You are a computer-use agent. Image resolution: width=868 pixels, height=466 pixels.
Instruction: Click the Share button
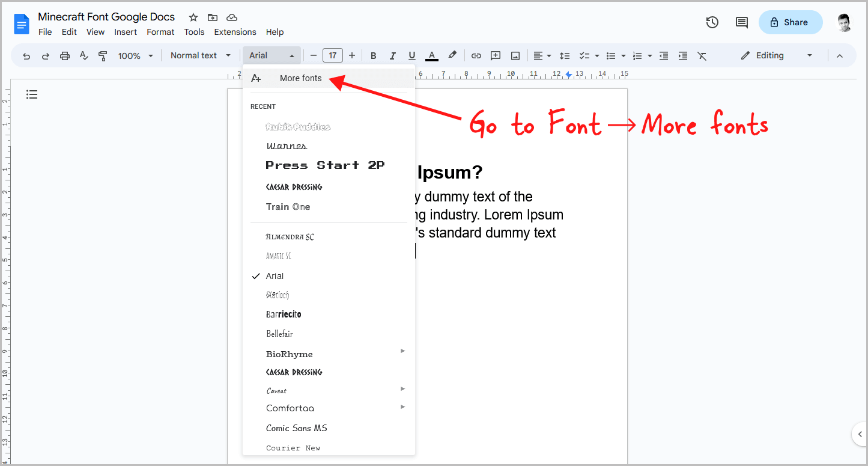tap(791, 22)
